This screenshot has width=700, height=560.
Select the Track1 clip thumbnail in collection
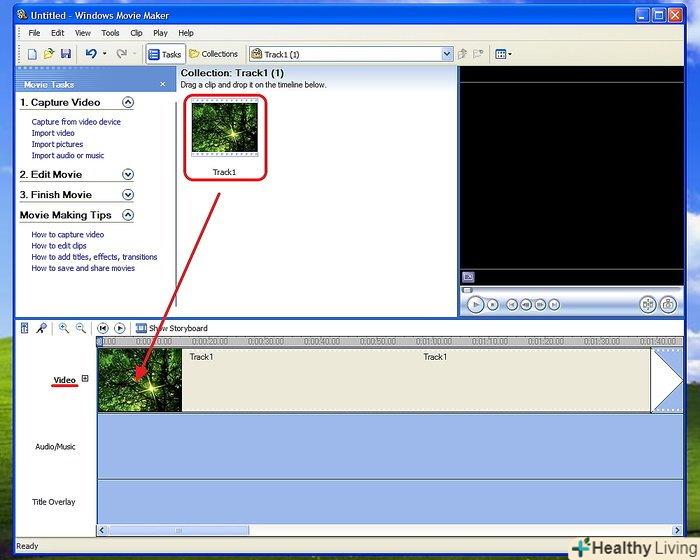click(x=225, y=127)
